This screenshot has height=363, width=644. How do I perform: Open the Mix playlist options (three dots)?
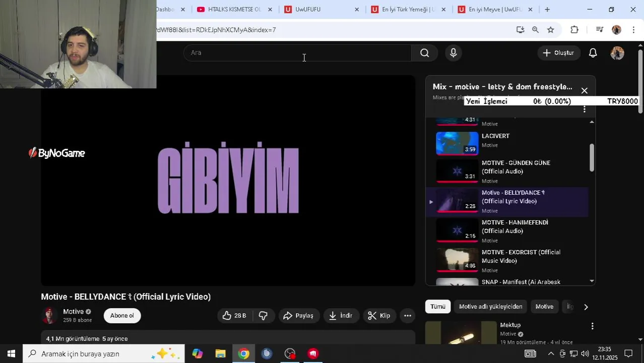[584, 109]
